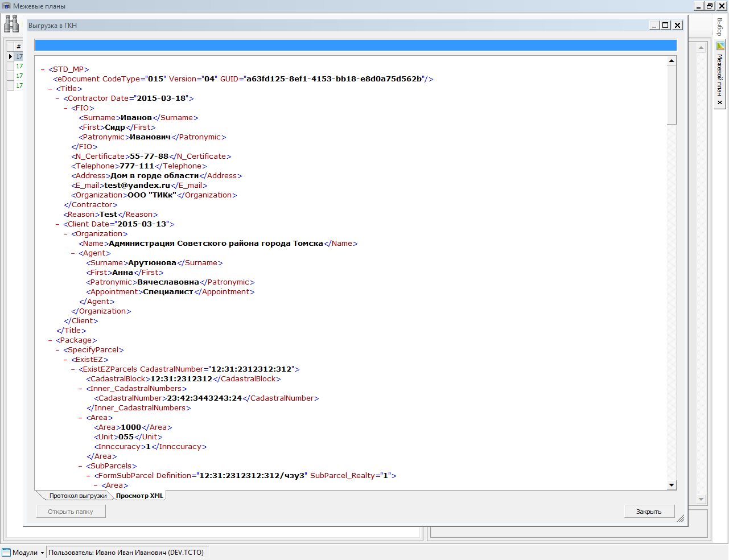This screenshot has width=729, height=560.
Task: Maximize the Выгрузка в ГКН dialog
Action: [x=665, y=25]
